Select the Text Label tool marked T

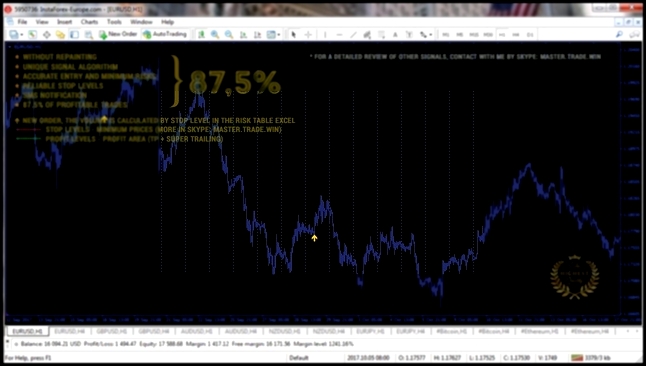coord(409,35)
